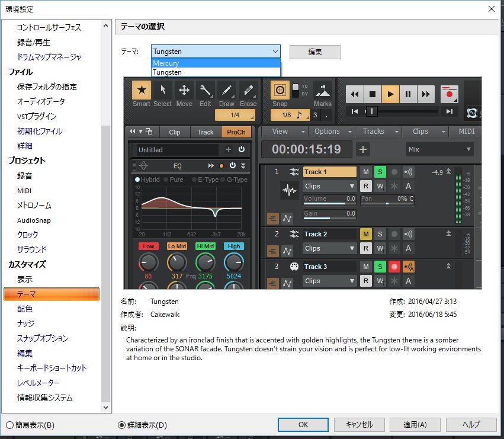Fast-forward using the transport button

pyautogui.click(x=426, y=94)
